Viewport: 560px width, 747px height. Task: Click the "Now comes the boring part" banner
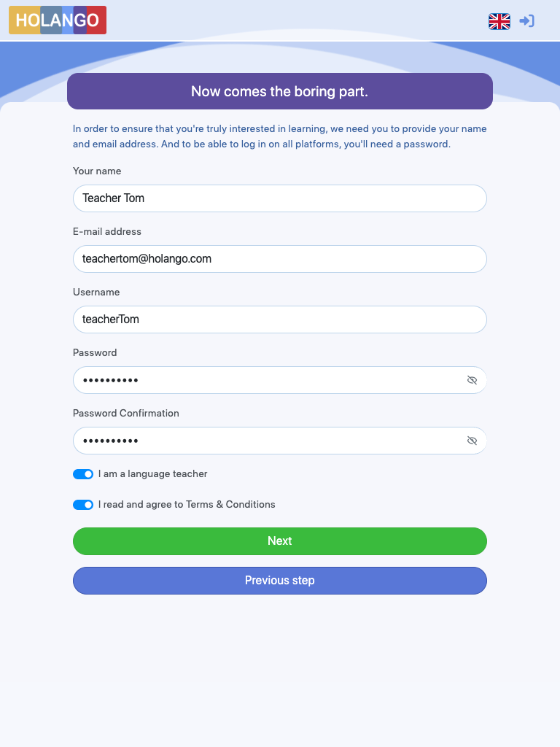(x=280, y=91)
